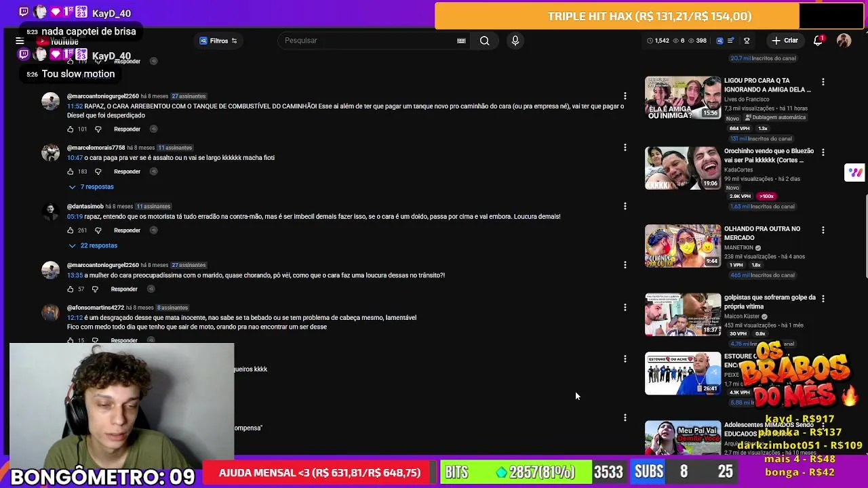Open the on-screen keyboard icon in search box
The height and width of the screenshot is (488, 868).
461,41
